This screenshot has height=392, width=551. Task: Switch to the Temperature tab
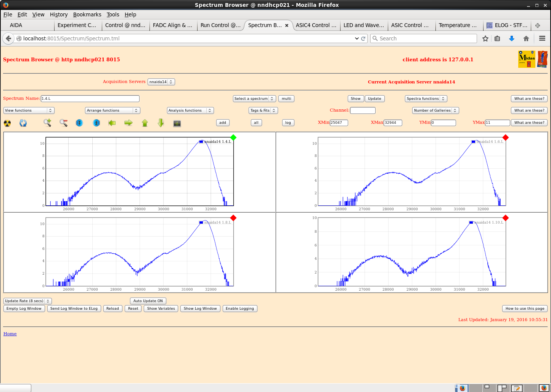click(x=459, y=26)
